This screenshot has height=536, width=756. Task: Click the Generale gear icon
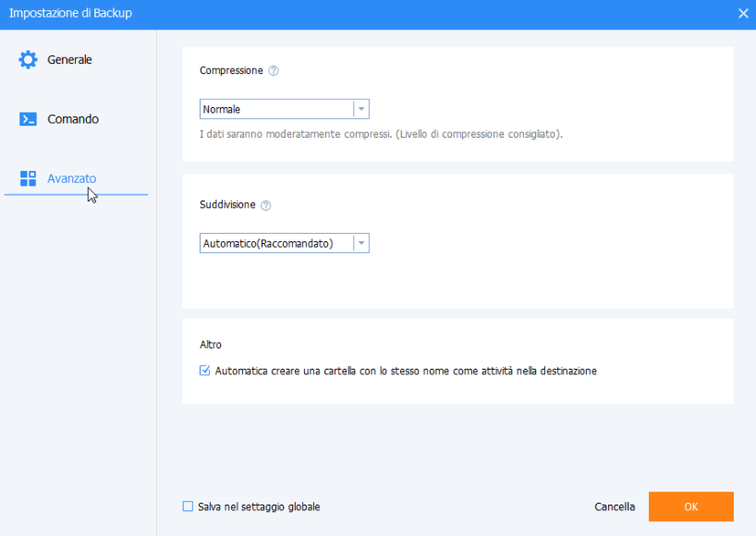click(28, 59)
